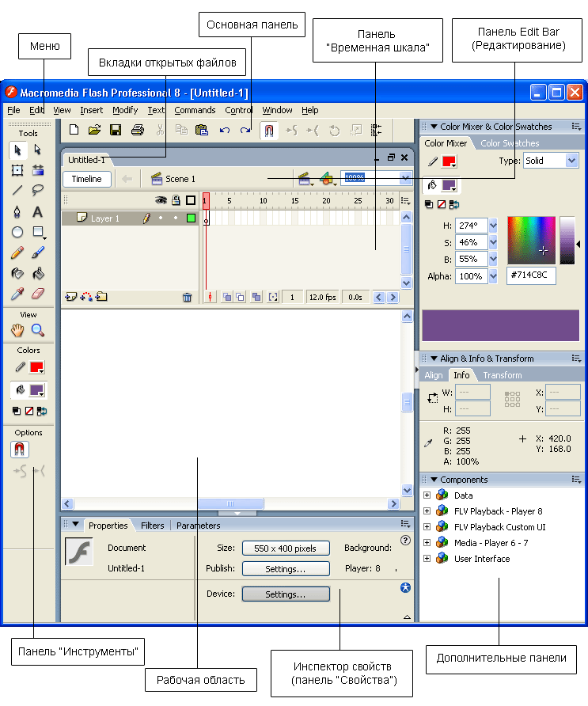Select the Text tool
Viewport: 588px width, 706px height.
[38, 211]
